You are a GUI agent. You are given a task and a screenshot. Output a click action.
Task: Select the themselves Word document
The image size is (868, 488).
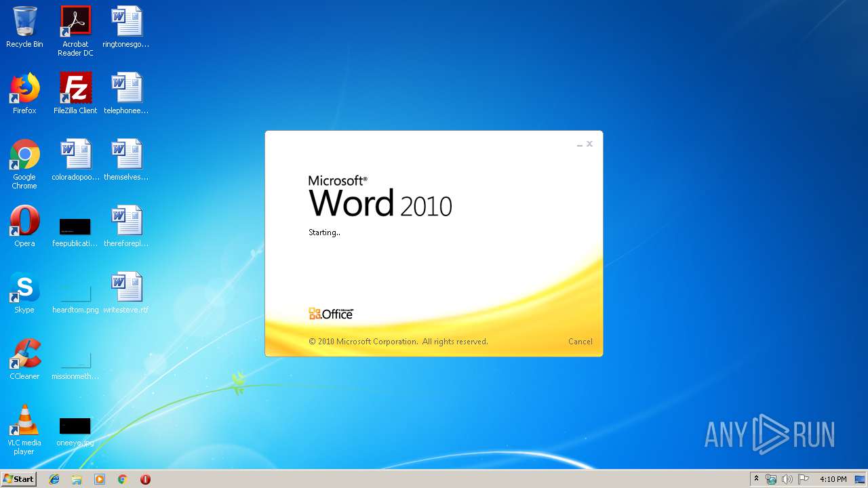[126, 160]
